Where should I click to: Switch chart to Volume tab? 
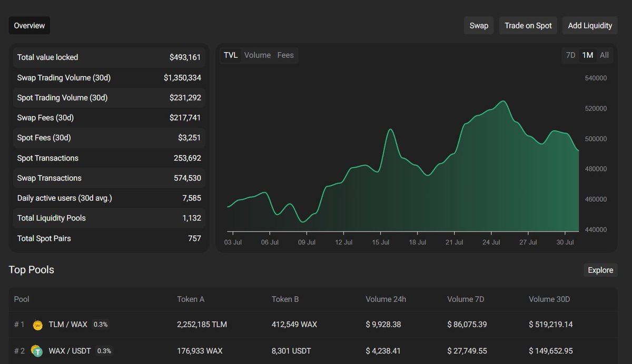258,55
